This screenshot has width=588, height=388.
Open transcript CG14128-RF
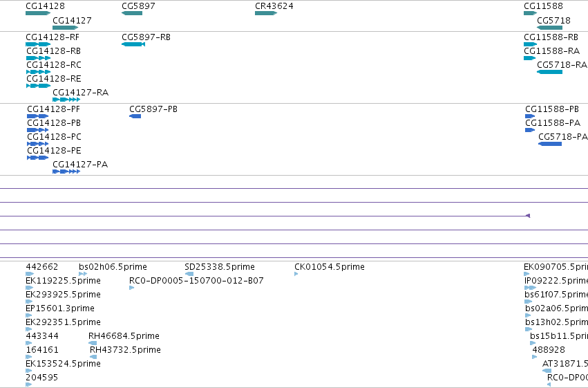click(x=38, y=44)
